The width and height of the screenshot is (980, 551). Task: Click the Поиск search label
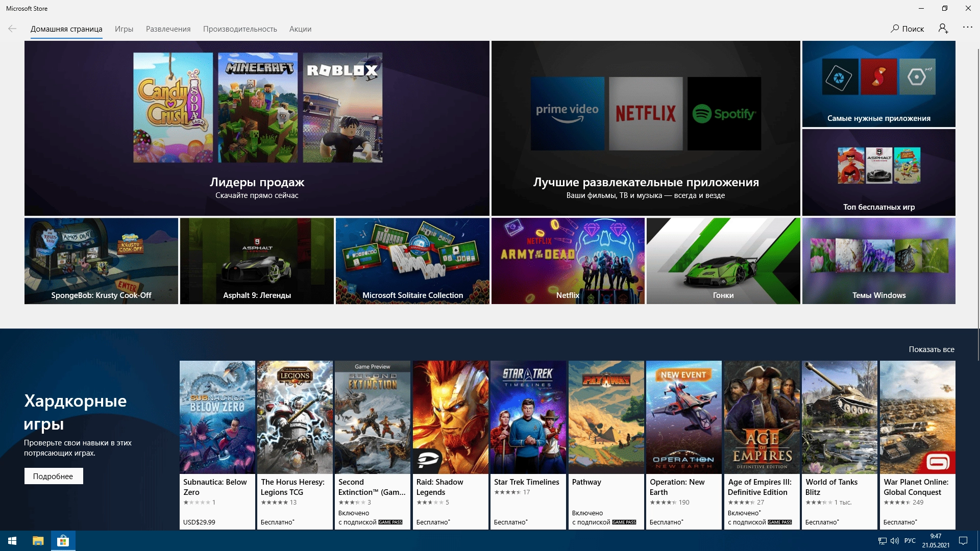point(913,29)
